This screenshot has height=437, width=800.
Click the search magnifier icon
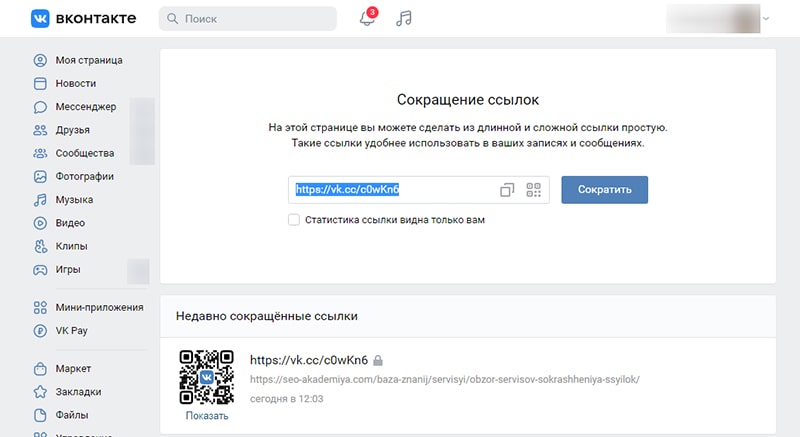[172, 19]
